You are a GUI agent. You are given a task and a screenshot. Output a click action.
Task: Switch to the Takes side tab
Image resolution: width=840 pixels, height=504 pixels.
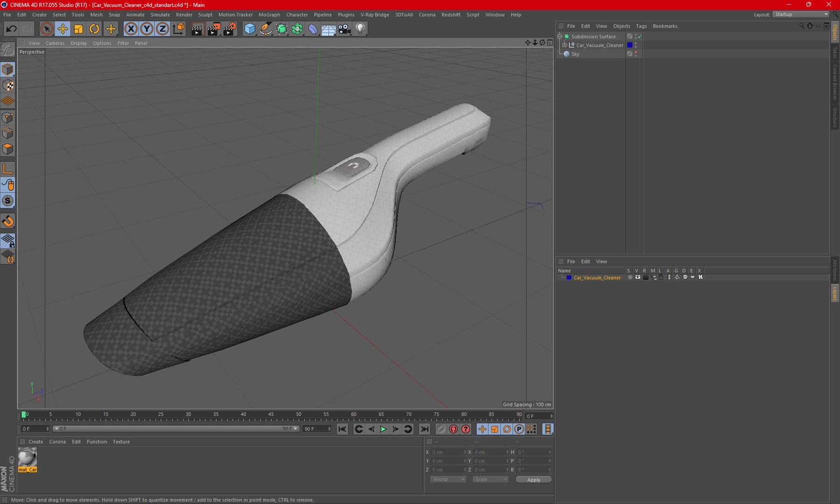[835, 52]
